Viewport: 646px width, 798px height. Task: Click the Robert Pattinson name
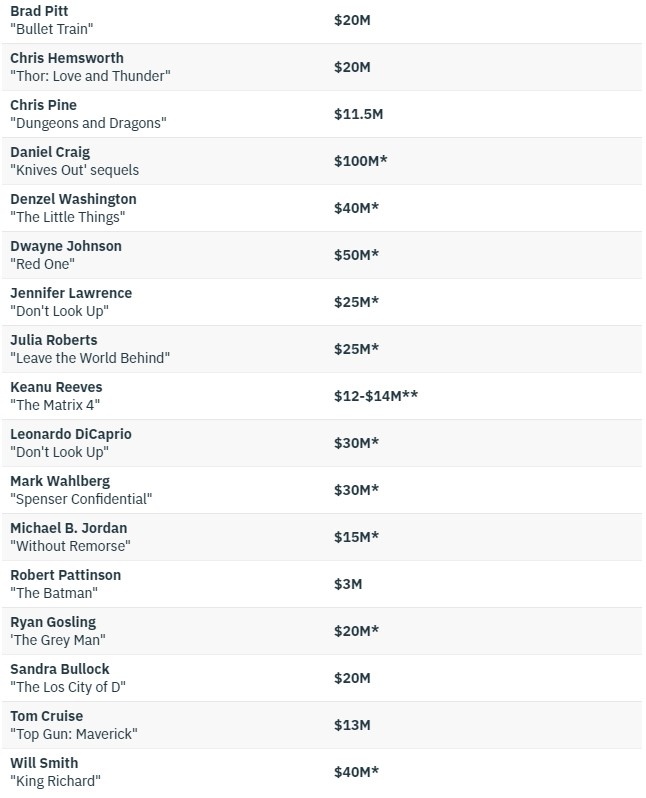(x=65, y=575)
